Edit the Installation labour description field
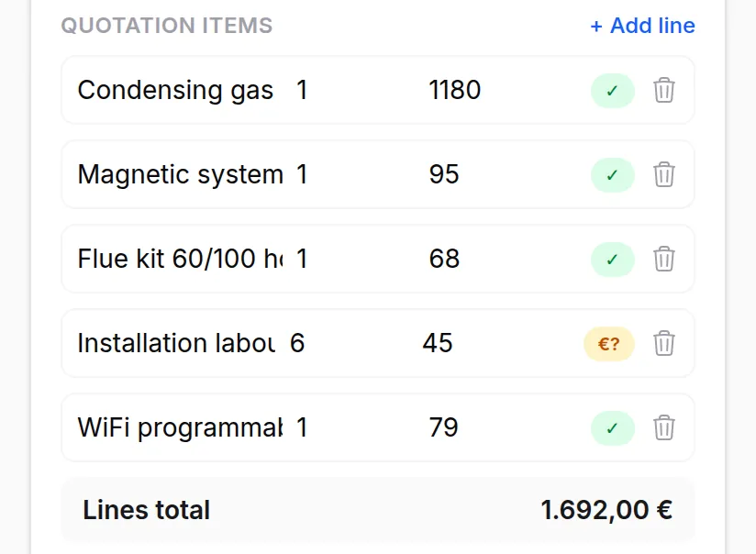The height and width of the screenshot is (554, 756). (177, 343)
